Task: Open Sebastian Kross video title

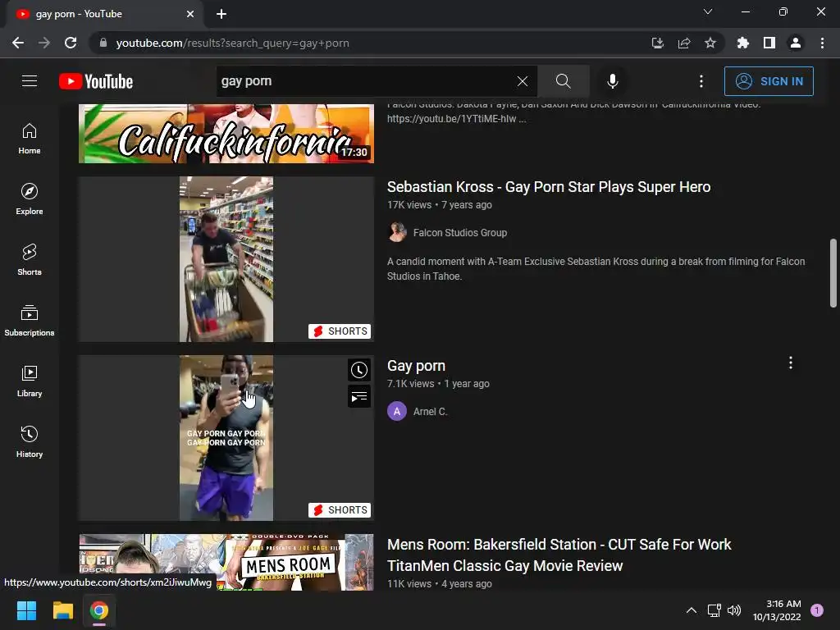Action: (549, 186)
